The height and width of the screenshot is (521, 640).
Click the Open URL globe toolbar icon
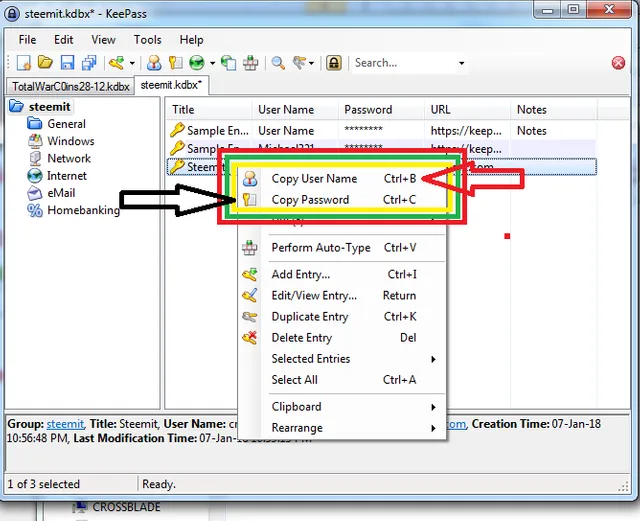(x=197, y=63)
